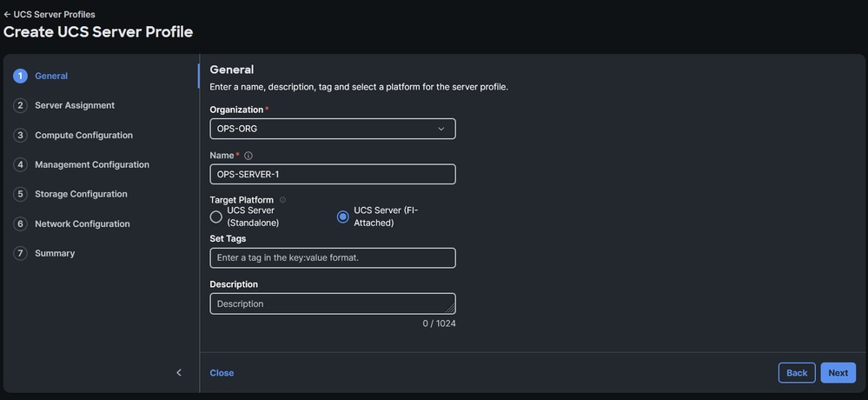Click the Name input field
The height and width of the screenshot is (400, 868).
(x=333, y=174)
